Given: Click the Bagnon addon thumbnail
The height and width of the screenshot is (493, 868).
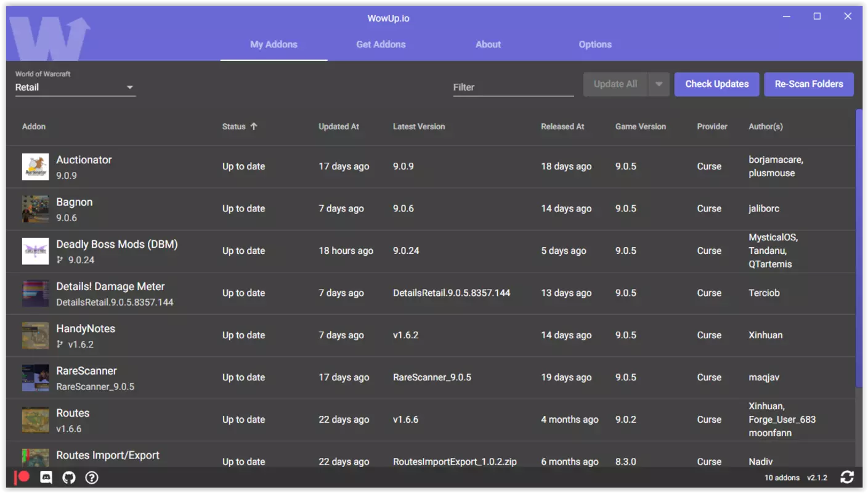Looking at the screenshot, I should tap(35, 209).
